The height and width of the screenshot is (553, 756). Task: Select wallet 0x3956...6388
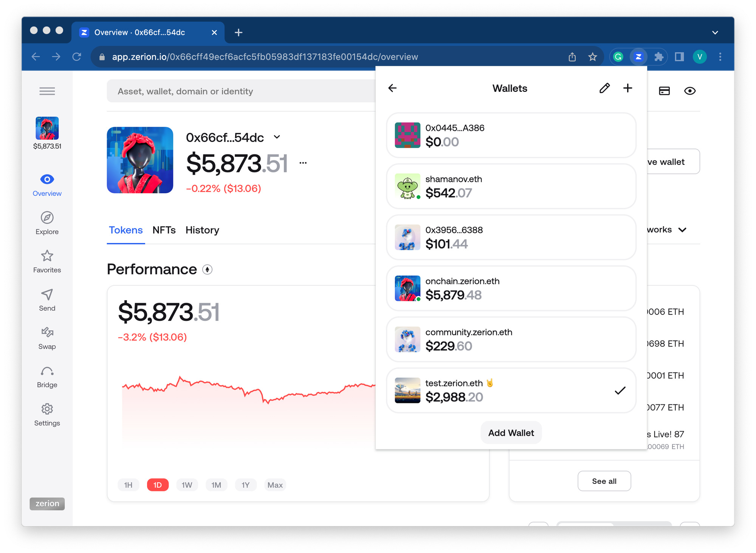pos(511,237)
